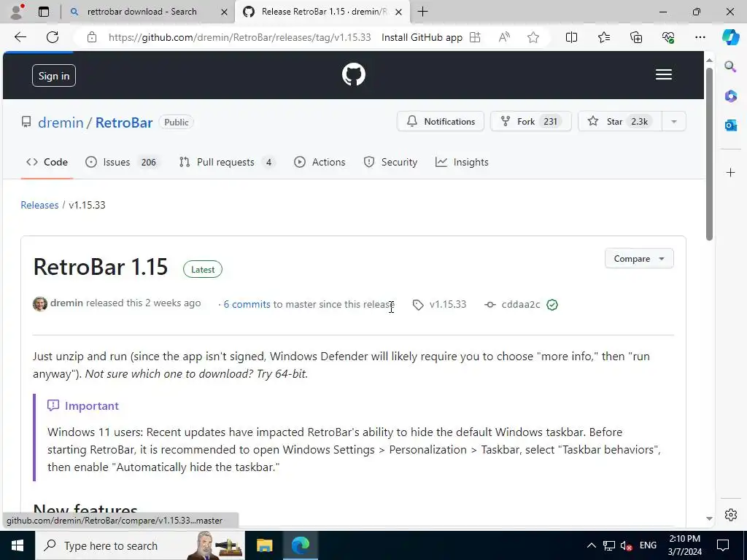
Task: Click the Notifications button
Action: 440,122
